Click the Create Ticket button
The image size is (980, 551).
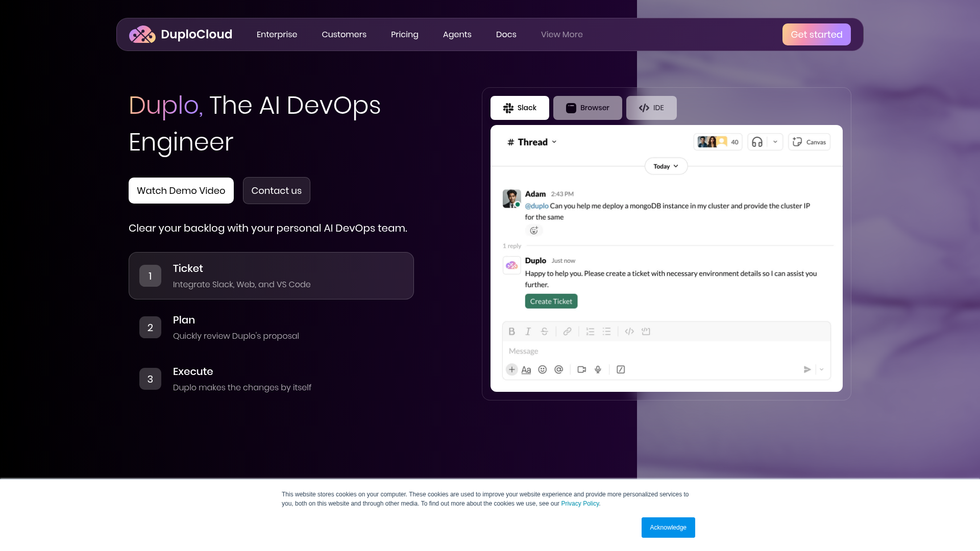[x=551, y=301]
